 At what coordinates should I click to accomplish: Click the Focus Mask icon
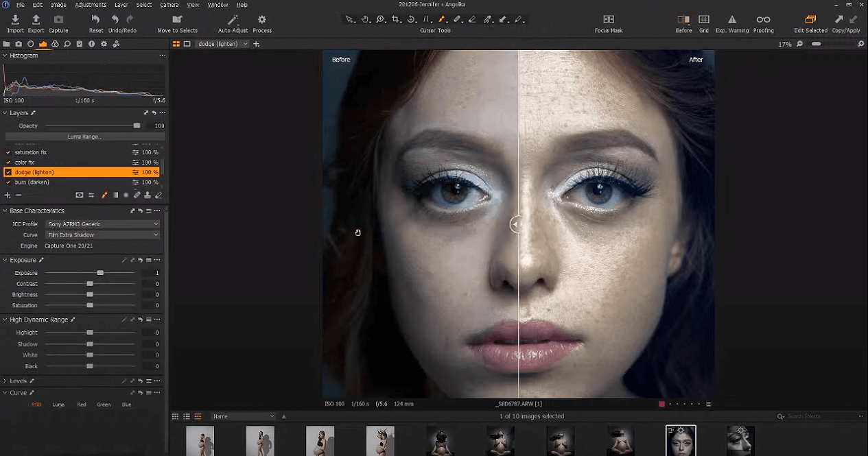pyautogui.click(x=608, y=20)
